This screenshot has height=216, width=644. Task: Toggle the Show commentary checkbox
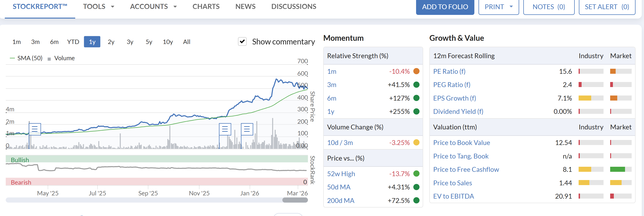click(x=242, y=42)
